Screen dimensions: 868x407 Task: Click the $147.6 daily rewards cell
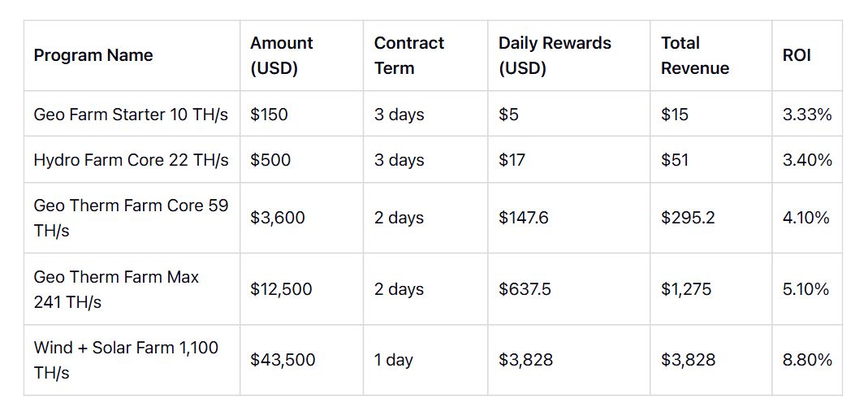[x=524, y=218]
